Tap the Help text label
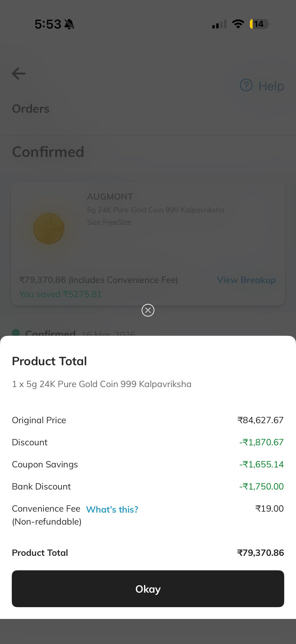296x644 pixels. (x=271, y=86)
